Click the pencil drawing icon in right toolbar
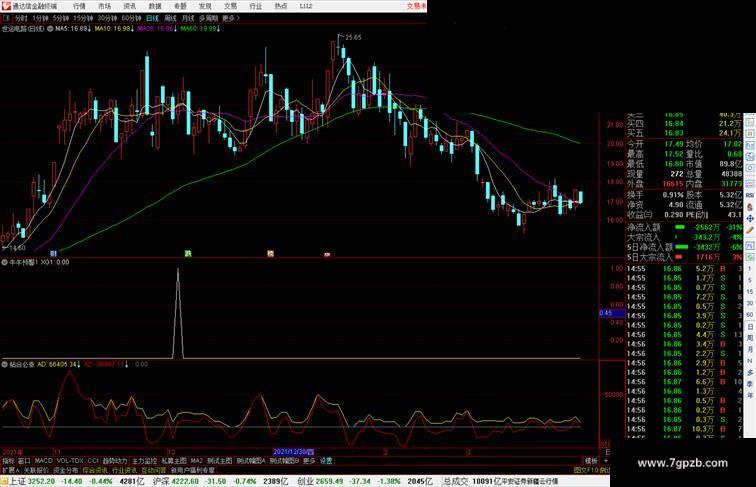The width and height of the screenshot is (756, 487). pyautogui.click(x=750, y=231)
